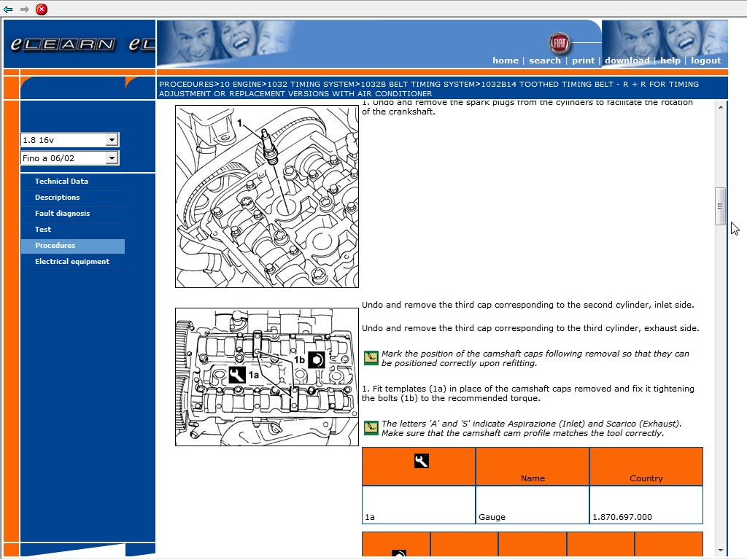Click the back arrow navigation icon

pos(8,9)
